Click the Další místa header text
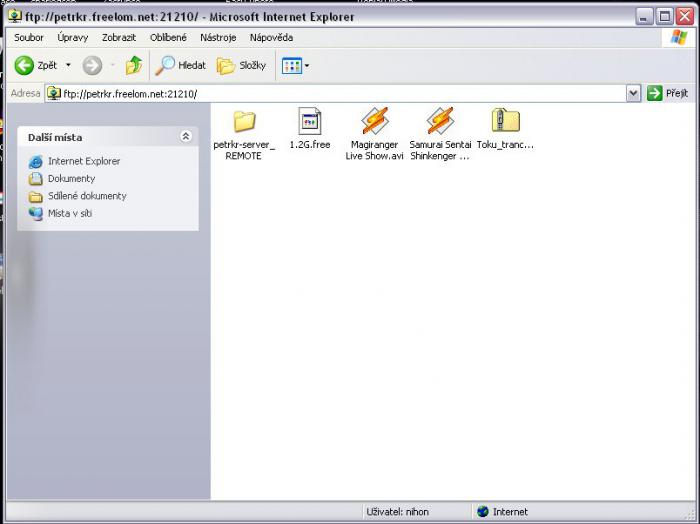 point(55,137)
